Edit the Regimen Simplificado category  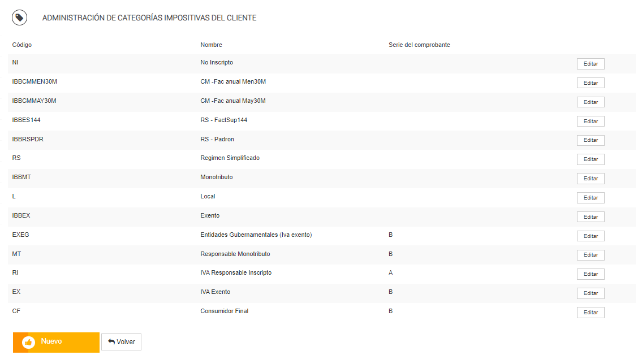click(591, 159)
